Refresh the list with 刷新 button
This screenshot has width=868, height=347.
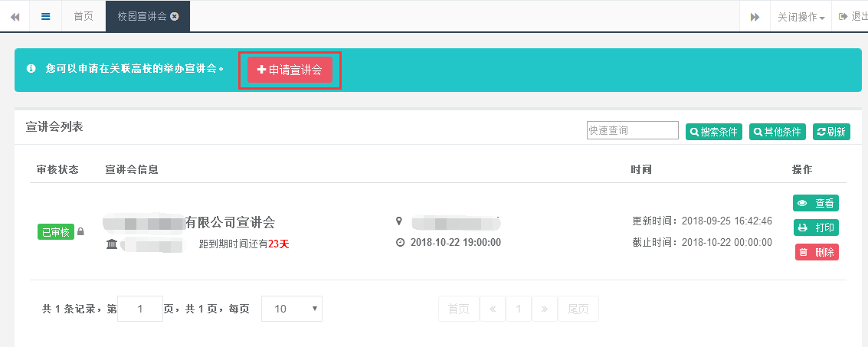tap(831, 132)
